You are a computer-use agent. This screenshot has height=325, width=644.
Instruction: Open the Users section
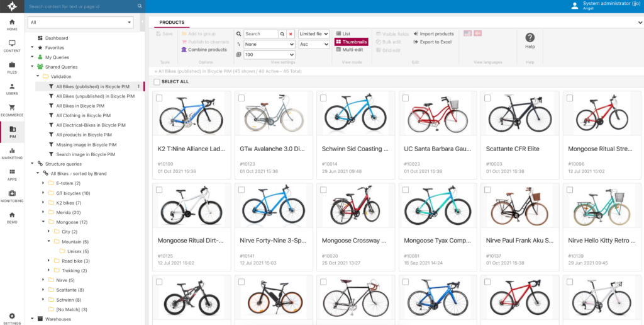[x=12, y=89]
